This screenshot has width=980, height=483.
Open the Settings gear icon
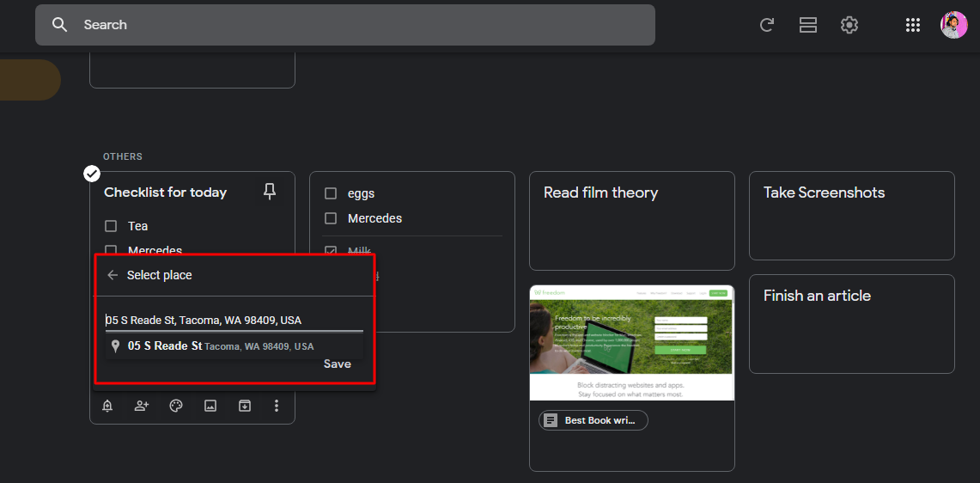pos(849,25)
